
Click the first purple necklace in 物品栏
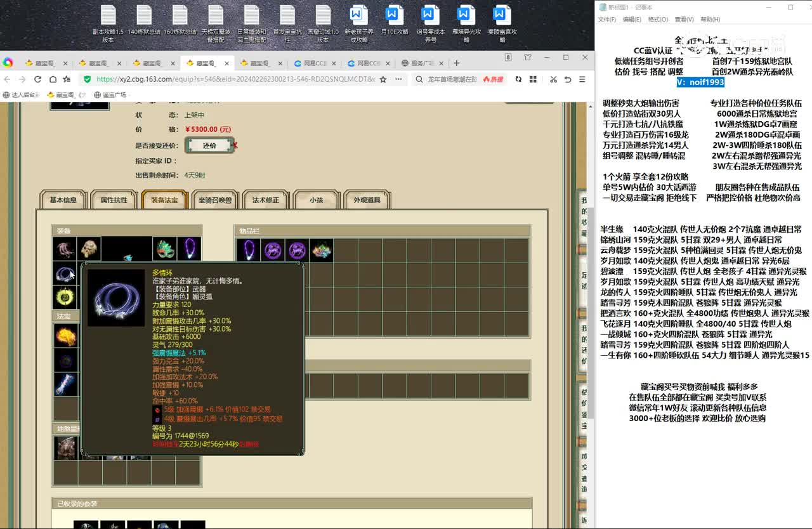coord(248,251)
